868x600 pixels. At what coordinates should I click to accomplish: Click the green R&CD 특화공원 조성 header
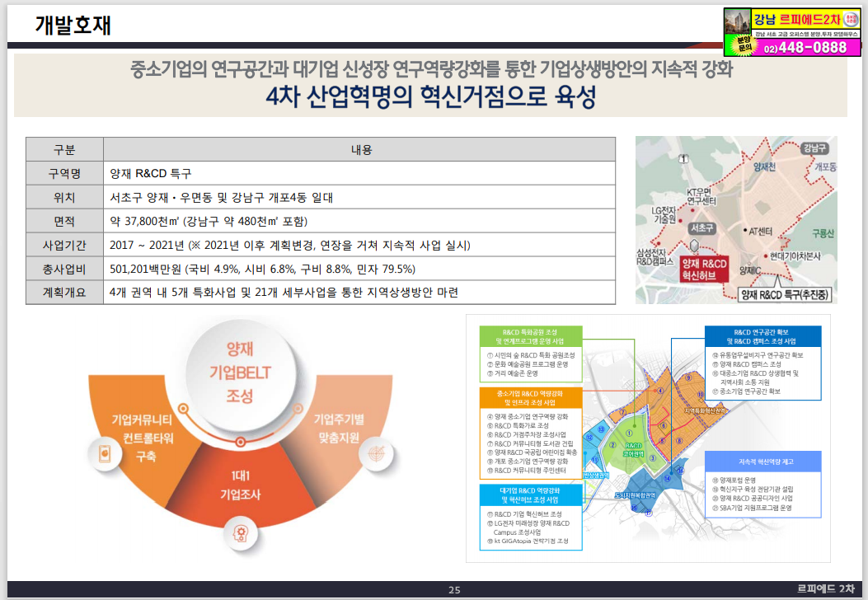click(530, 336)
